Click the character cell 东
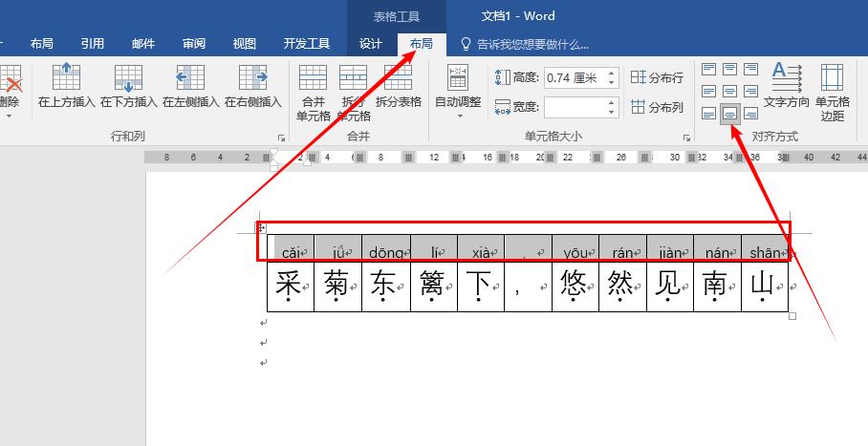Viewport: 868px width, 446px height. [x=386, y=287]
